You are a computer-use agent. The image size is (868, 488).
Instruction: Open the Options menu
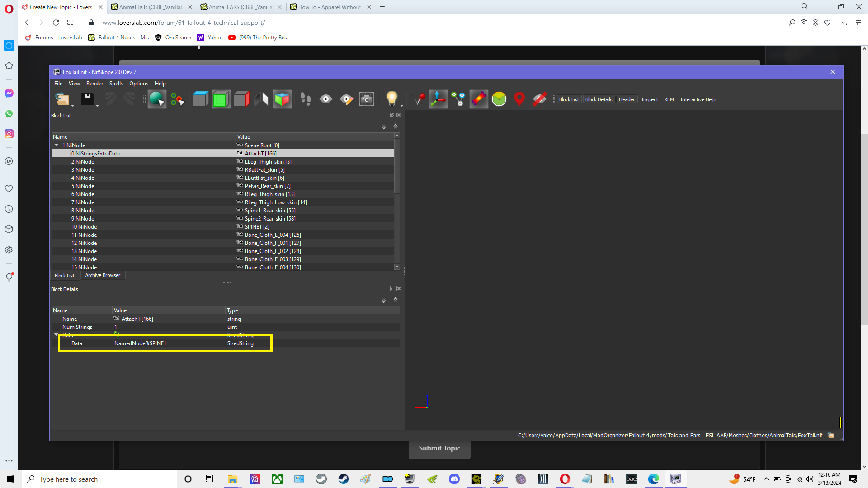click(138, 84)
